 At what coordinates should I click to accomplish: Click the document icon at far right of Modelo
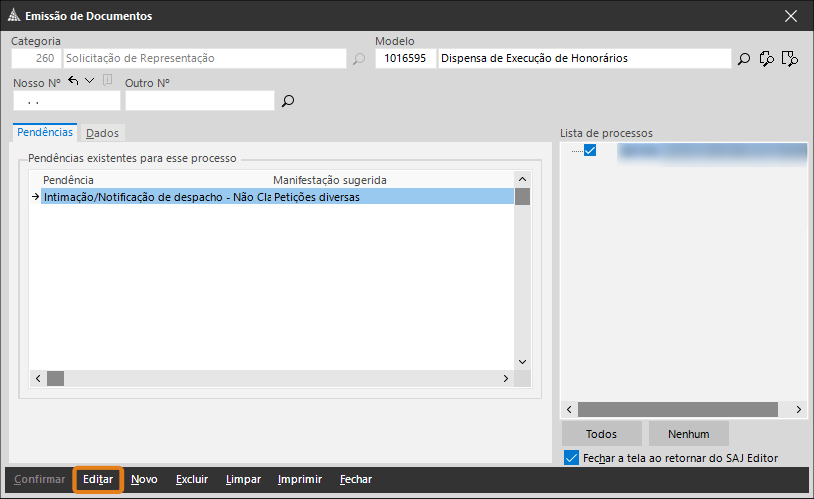790,59
